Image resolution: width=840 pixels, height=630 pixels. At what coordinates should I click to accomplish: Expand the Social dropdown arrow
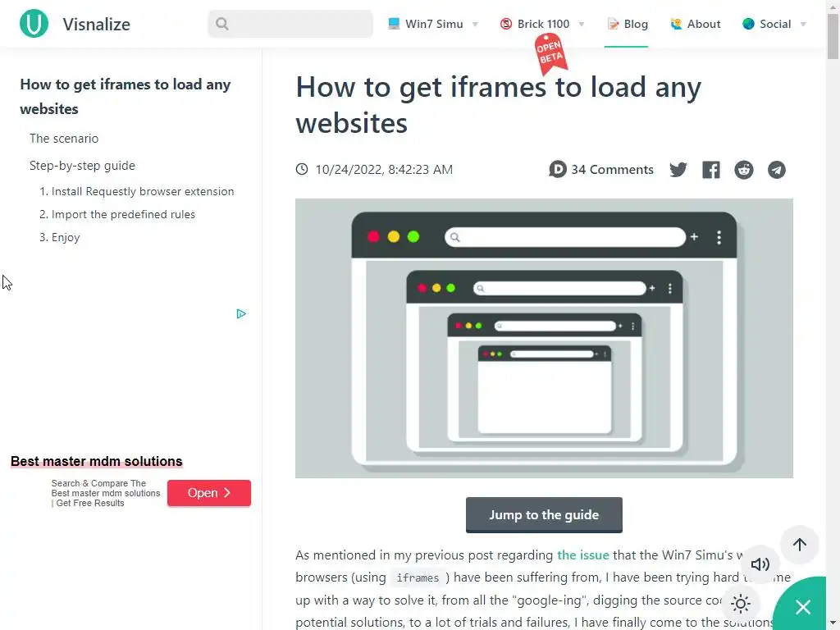[803, 24]
